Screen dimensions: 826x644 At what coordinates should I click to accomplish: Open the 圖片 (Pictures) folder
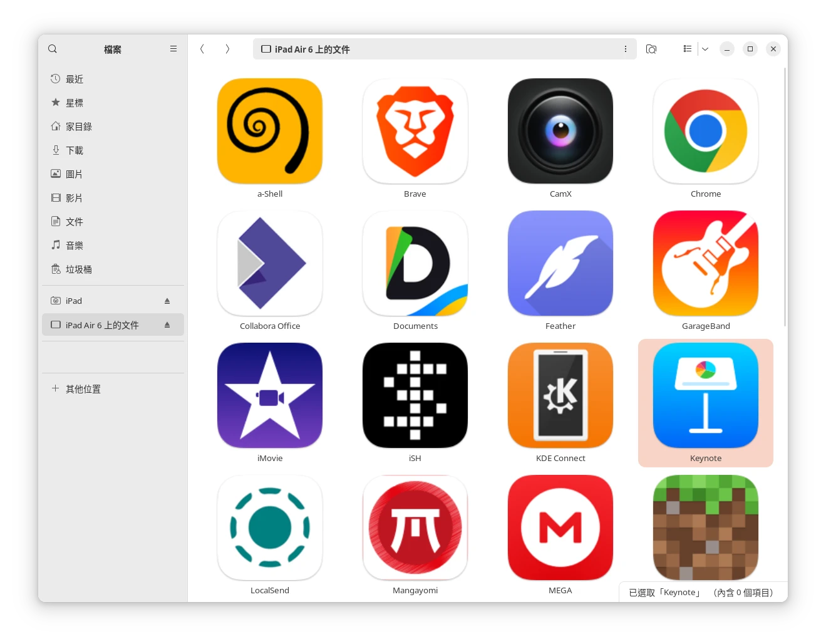coord(113,174)
